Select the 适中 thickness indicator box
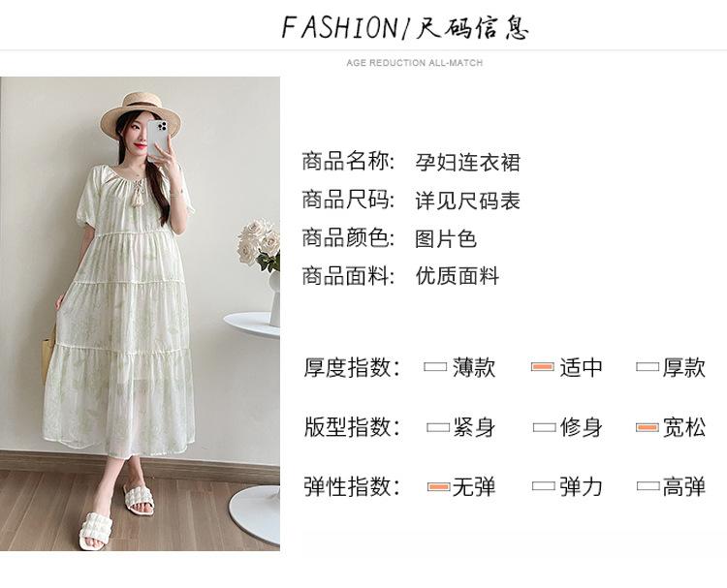This screenshot has height=588, width=727. [543, 367]
